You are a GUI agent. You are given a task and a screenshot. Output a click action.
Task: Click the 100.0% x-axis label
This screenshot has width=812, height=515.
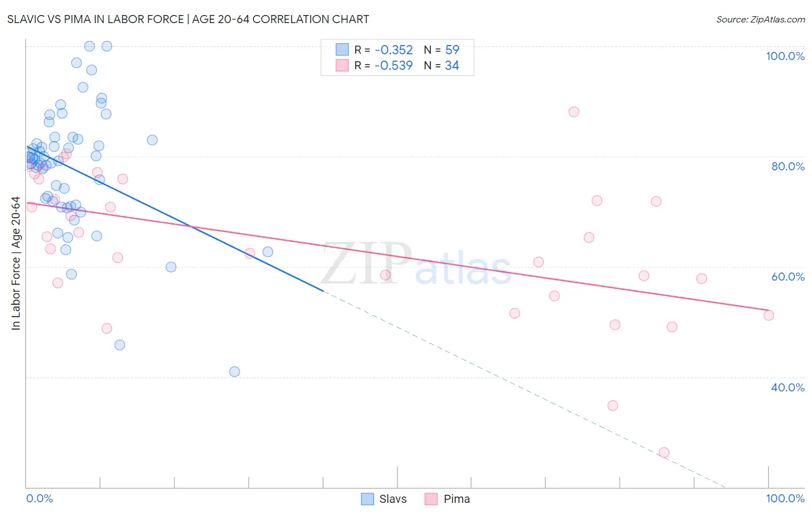pos(785,498)
